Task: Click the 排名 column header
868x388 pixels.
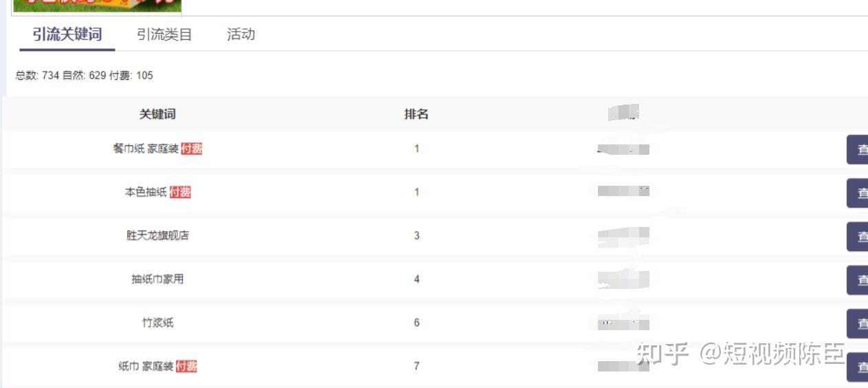Action: click(416, 114)
